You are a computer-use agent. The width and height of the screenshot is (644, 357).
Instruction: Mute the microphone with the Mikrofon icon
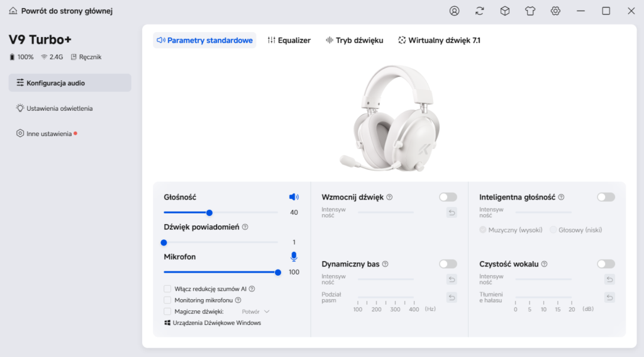tap(294, 257)
